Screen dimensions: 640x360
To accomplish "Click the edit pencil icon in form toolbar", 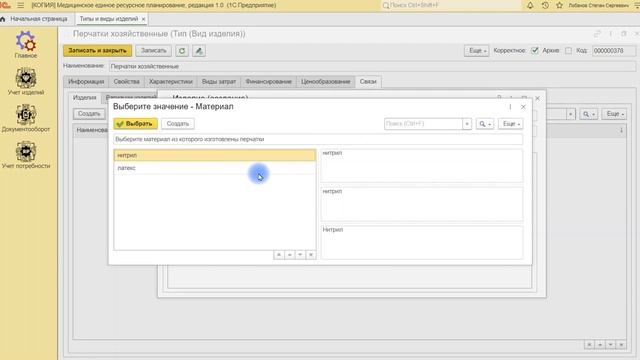I will pos(199,51).
